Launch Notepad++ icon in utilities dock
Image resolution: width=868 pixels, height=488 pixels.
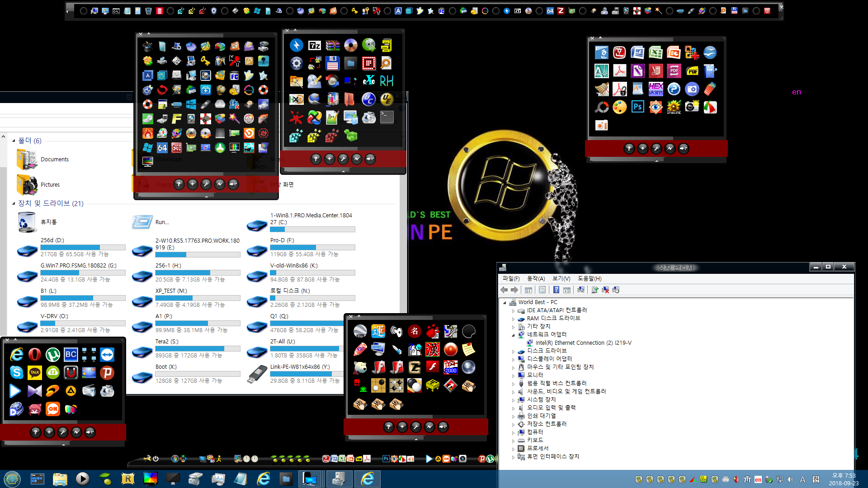(x=332, y=117)
